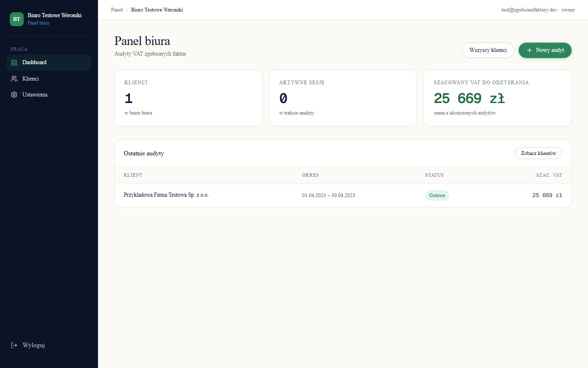Open Ustawienia in the sidebar
588x368 pixels.
point(49,94)
